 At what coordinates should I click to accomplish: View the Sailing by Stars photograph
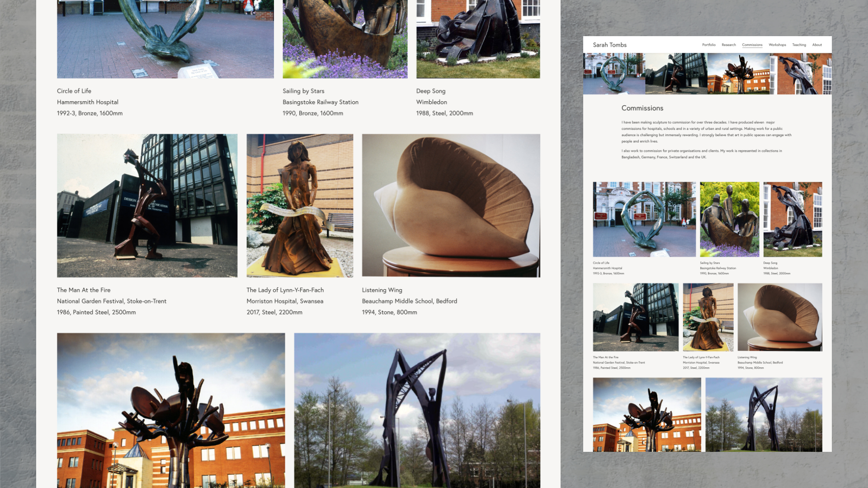(729, 219)
